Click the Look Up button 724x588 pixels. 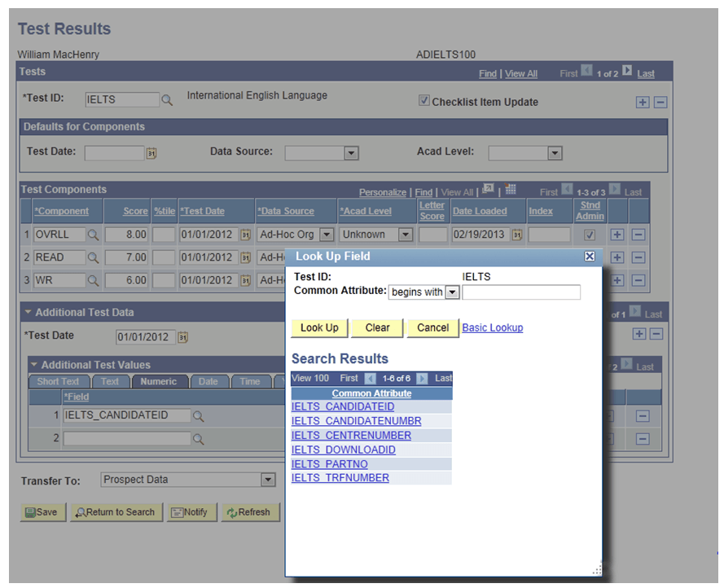pyautogui.click(x=318, y=327)
